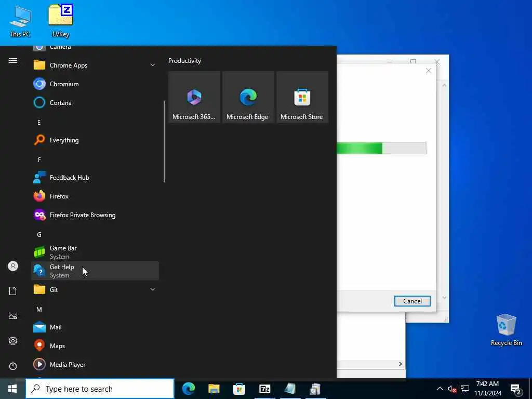The height and width of the screenshot is (399, 532).
Task: Click the Productivity group title
Action: pos(184,61)
